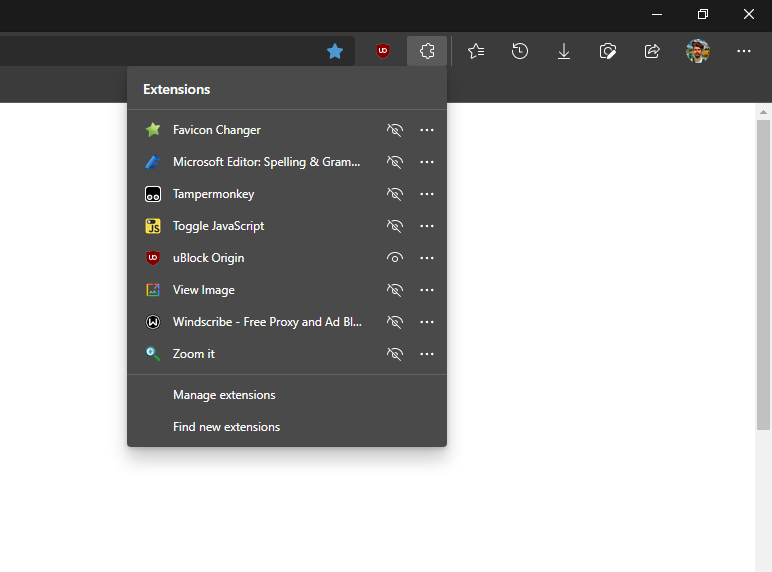772x572 pixels.
Task: Open more actions for Windscribe
Action: (427, 322)
